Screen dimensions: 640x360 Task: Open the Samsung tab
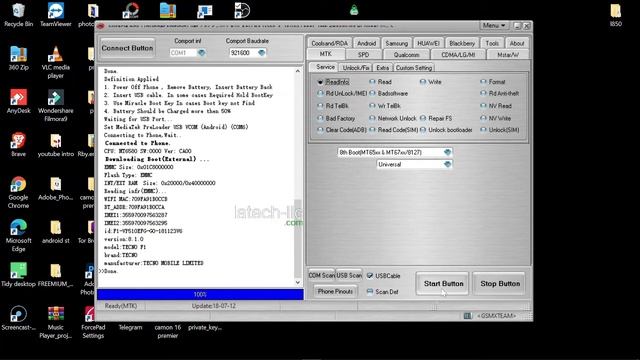pos(396,43)
